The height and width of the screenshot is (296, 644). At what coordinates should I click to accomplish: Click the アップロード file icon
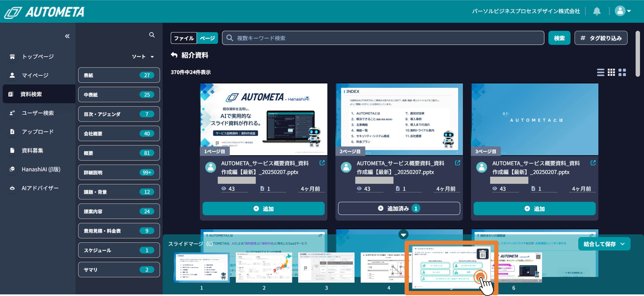pos(12,132)
